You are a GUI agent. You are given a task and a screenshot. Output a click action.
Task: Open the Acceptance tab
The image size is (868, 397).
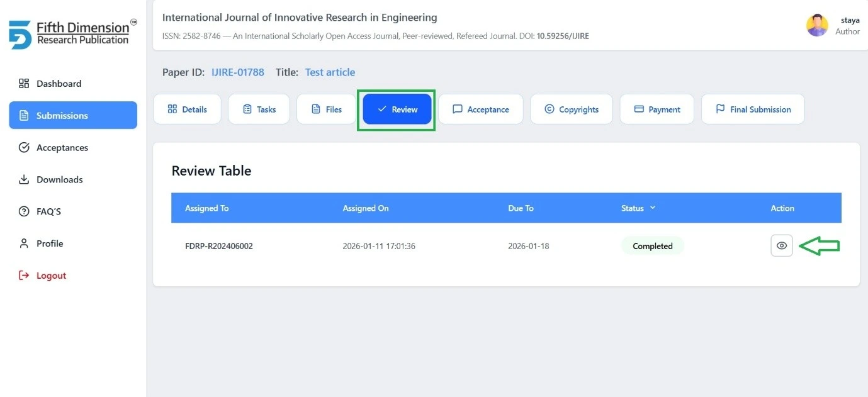481,109
